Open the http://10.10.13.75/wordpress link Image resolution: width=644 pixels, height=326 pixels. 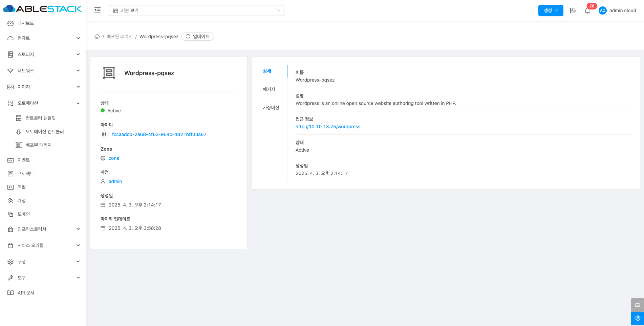pyautogui.click(x=328, y=127)
